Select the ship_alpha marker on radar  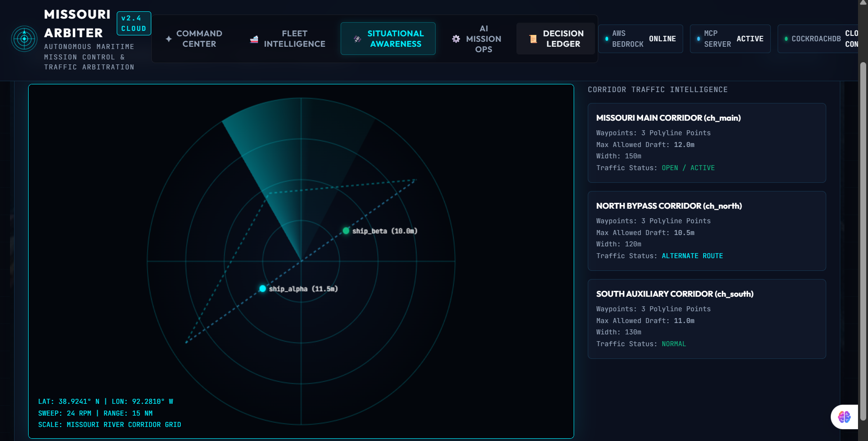pos(263,289)
